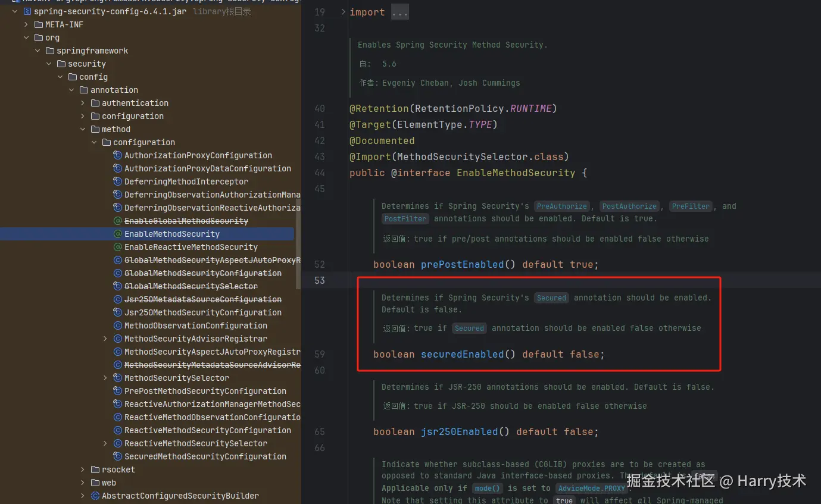This screenshot has width=821, height=504.
Task: Expand the rsocket folder
Action: (83, 469)
